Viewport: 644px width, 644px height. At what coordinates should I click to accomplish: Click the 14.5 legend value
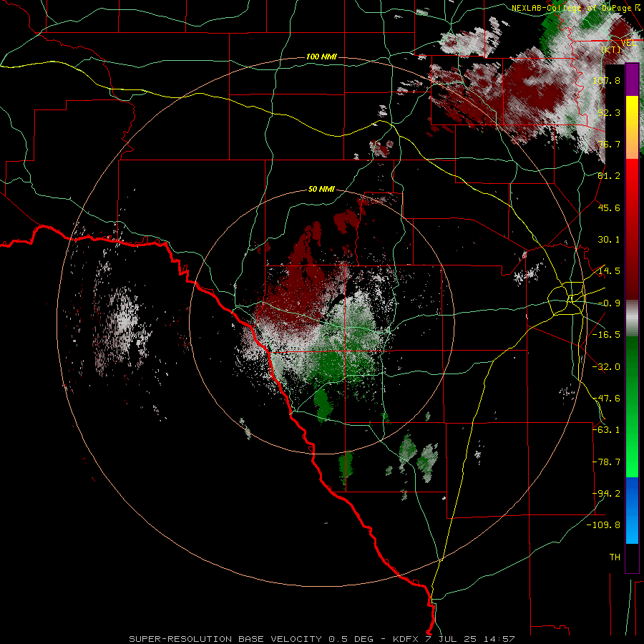(609, 271)
